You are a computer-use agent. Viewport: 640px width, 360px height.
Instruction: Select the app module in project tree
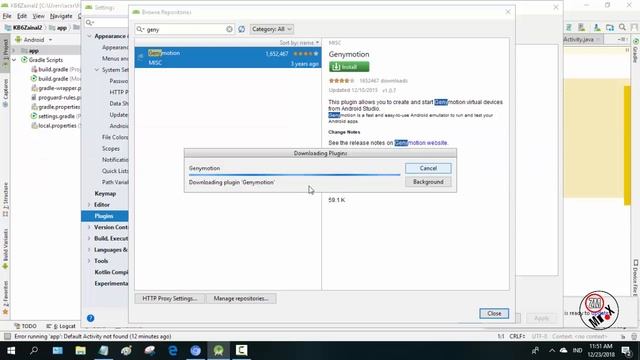[34, 51]
